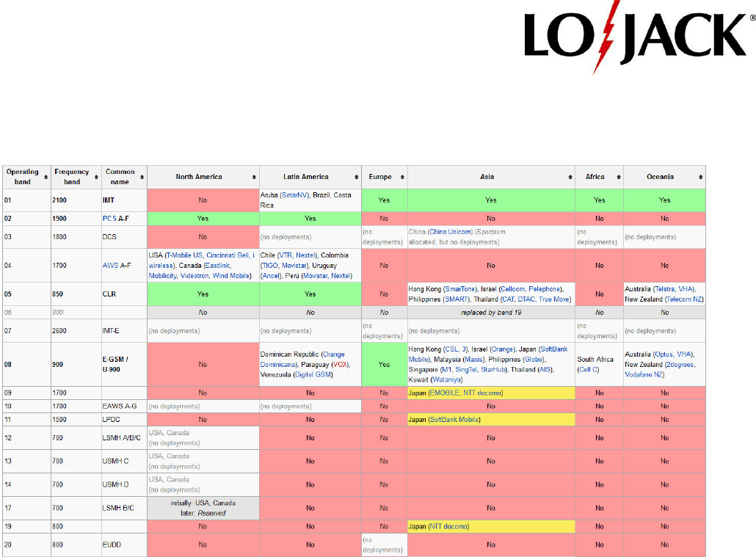Sort Oceania column arrows
Screen dimensions: 756x557
pos(700,177)
